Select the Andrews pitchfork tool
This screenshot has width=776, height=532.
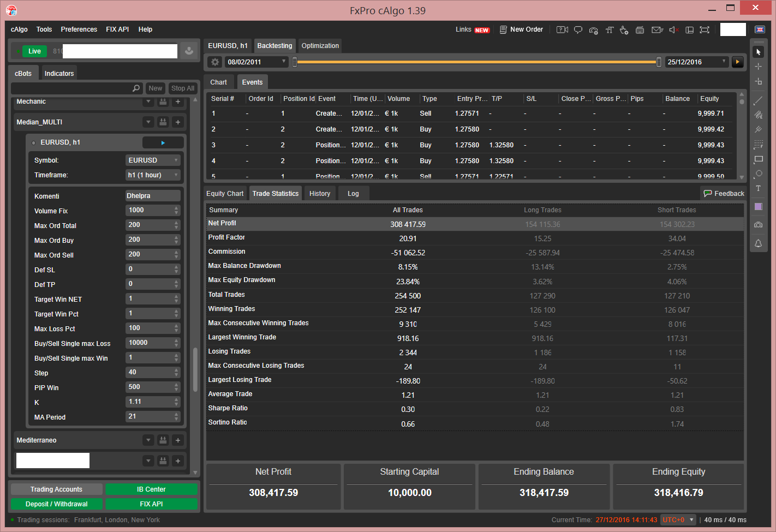point(758,130)
